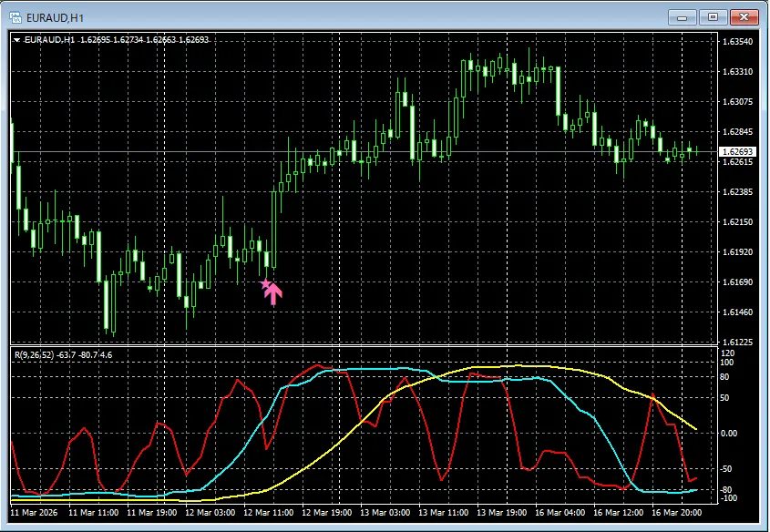Viewport: 770px width, 532px height.
Task: Click the current price tag 1.62693
Action: (734, 151)
